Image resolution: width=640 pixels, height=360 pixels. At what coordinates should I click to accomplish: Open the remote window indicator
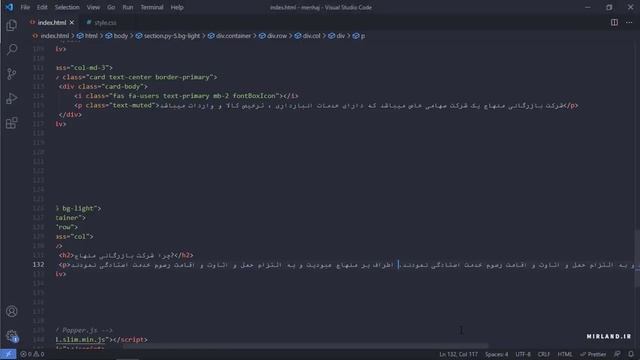point(8,354)
